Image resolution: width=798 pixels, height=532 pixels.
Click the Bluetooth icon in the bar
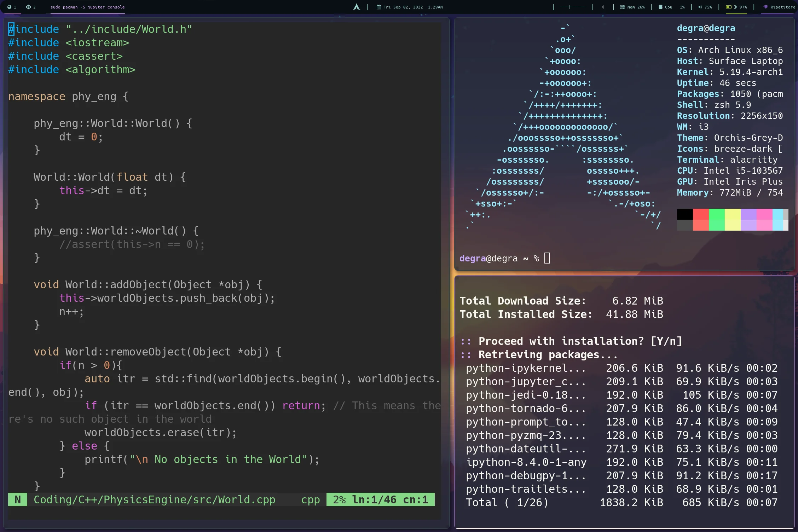[x=603, y=7]
